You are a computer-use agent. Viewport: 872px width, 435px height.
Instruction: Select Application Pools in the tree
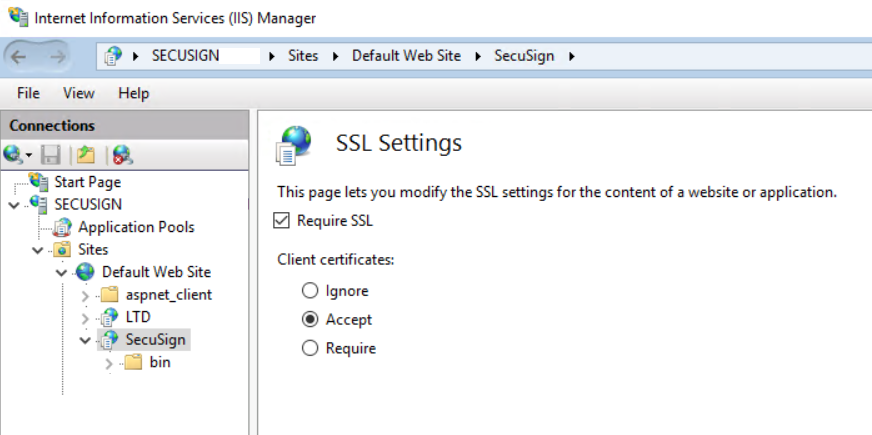click(x=136, y=227)
